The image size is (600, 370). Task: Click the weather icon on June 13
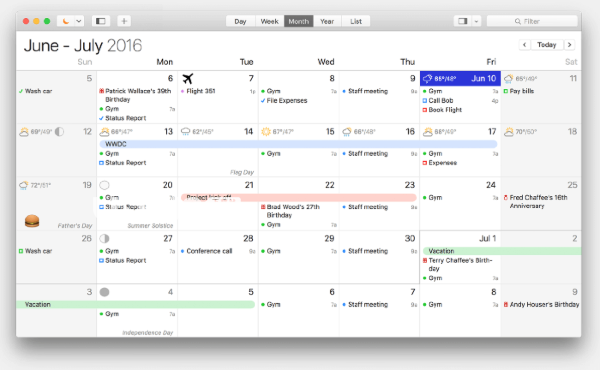[104, 132]
